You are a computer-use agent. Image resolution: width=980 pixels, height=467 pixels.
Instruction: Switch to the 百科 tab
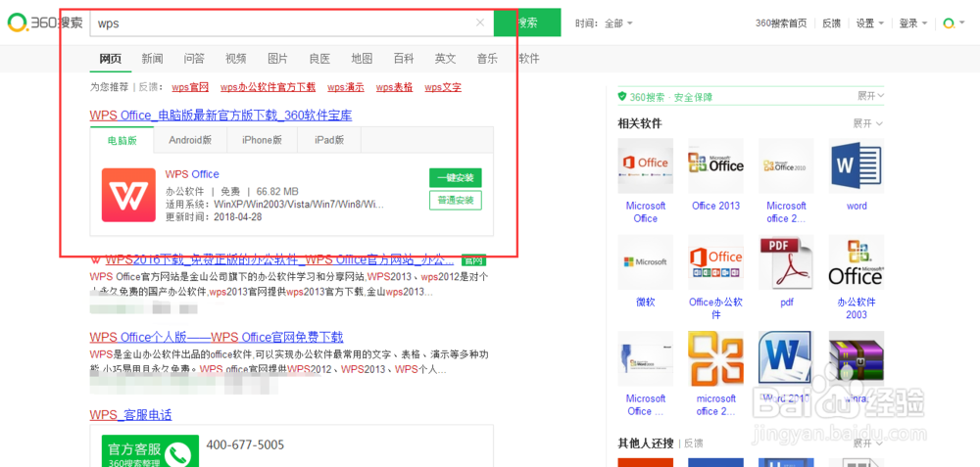(x=403, y=59)
